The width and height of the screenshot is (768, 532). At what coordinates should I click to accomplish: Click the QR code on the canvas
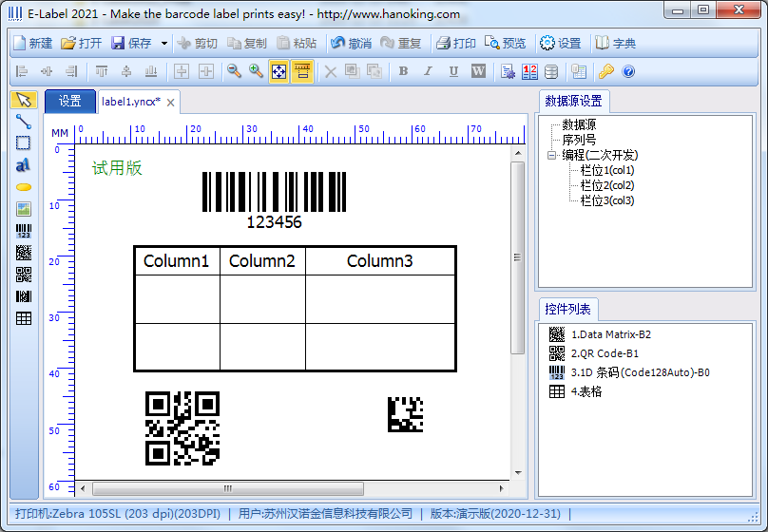tap(182, 428)
